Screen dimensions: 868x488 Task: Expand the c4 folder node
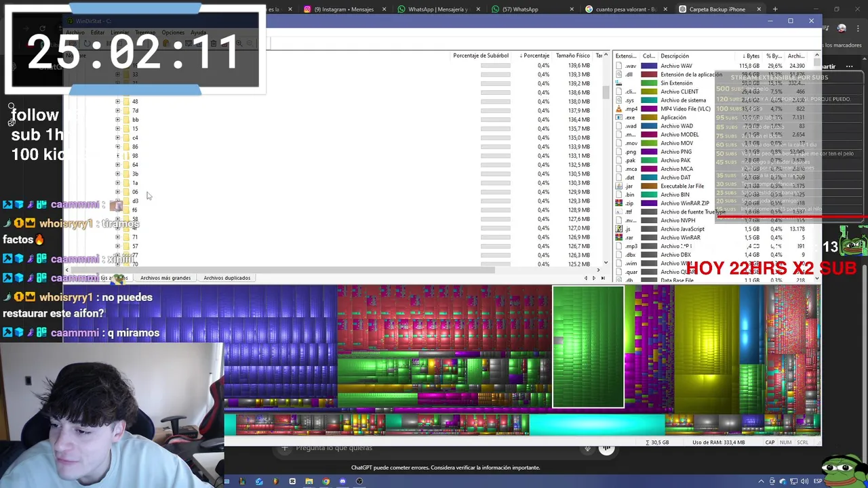[x=117, y=138]
